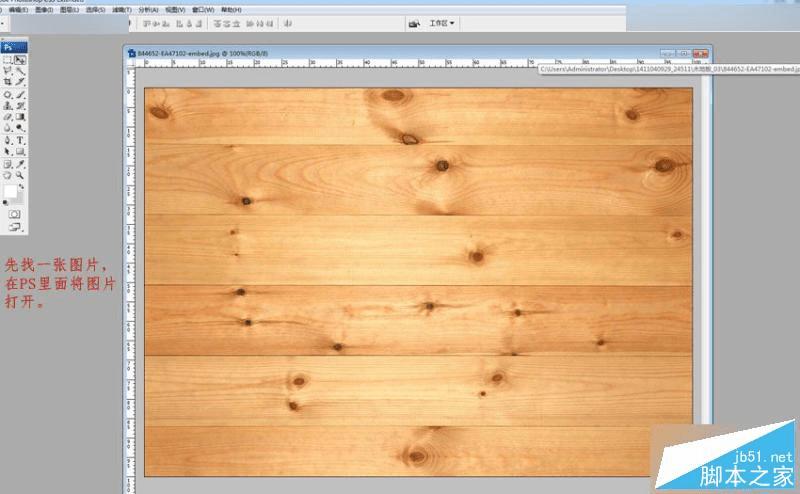Select the Dodge tool
Screen dimensions: 800x494
click(x=20, y=128)
